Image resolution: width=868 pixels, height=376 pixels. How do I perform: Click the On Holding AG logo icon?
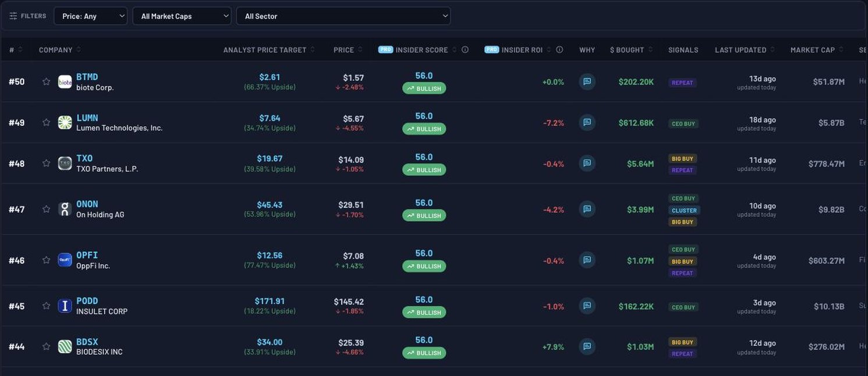point(65,209)
